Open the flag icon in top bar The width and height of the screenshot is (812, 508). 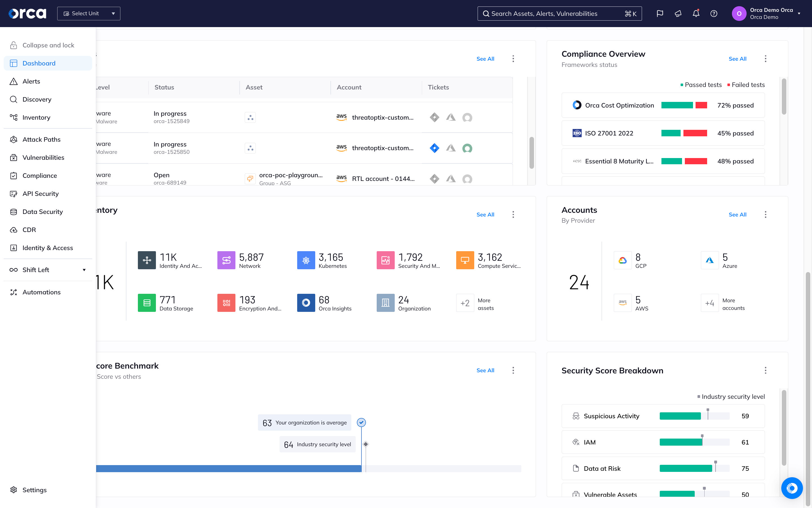660,14
